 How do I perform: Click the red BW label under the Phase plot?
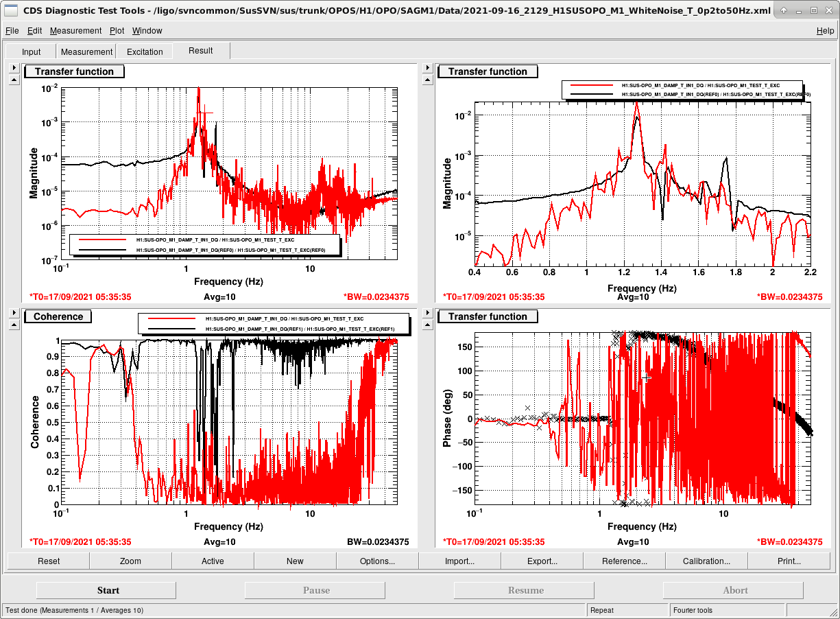[x=789, y=542]
